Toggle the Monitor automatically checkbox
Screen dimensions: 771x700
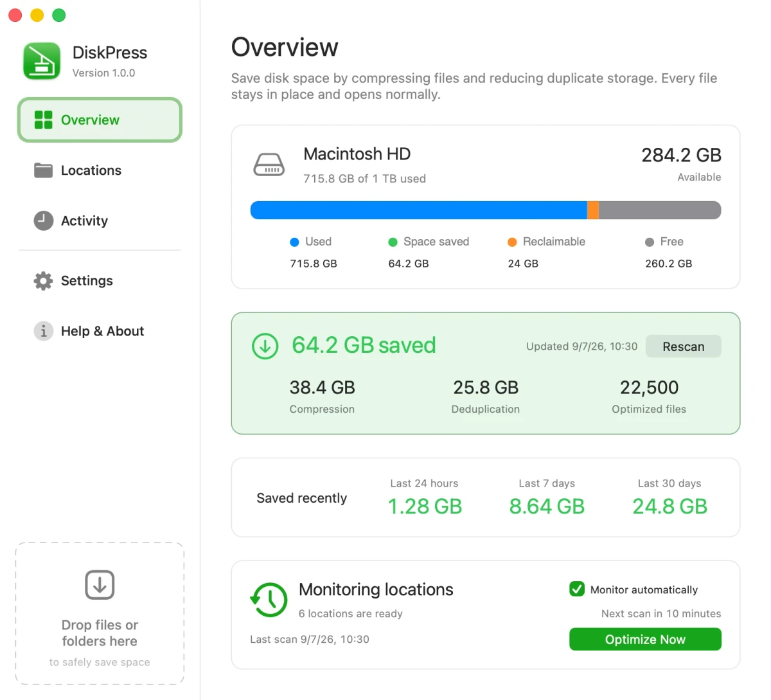point(577,589)
